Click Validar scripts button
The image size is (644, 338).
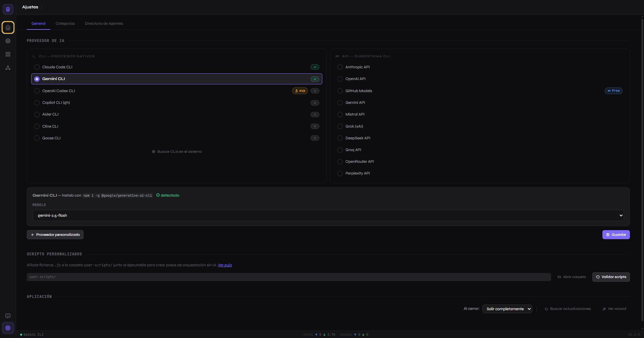(611, 277)
